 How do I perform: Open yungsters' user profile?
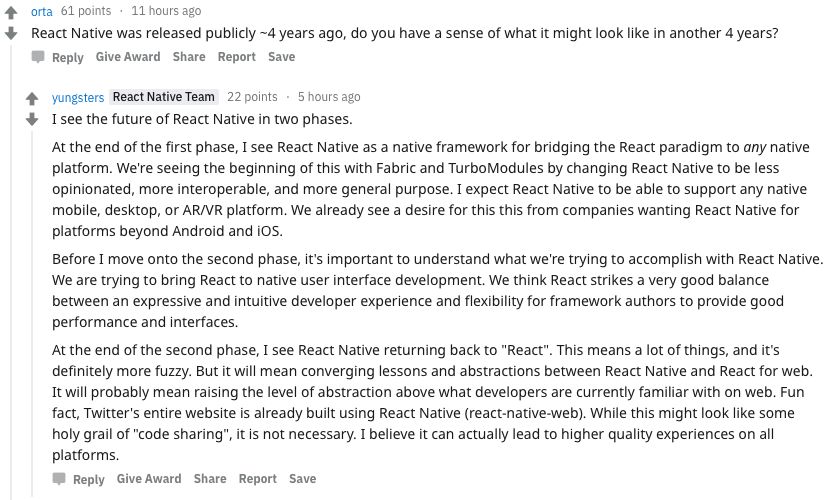coord(78,97)
